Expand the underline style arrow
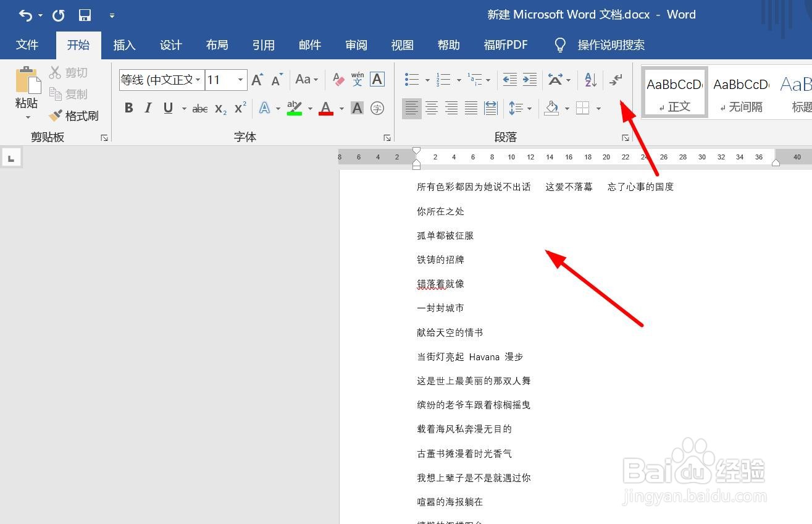The image size is (812, 524). click(x=184, y=109)
